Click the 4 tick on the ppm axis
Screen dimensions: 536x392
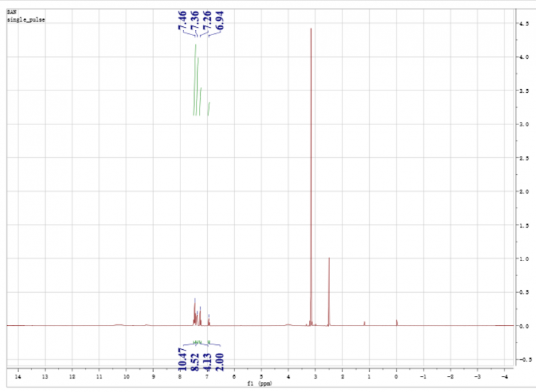288,377
